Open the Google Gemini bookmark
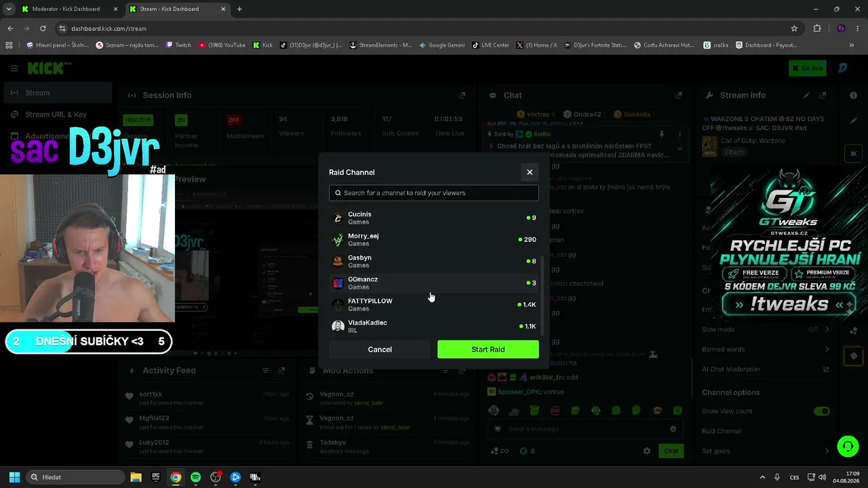The height and width of the screenshot is (488, 868). pyautogui.click(x=441, y=45)
